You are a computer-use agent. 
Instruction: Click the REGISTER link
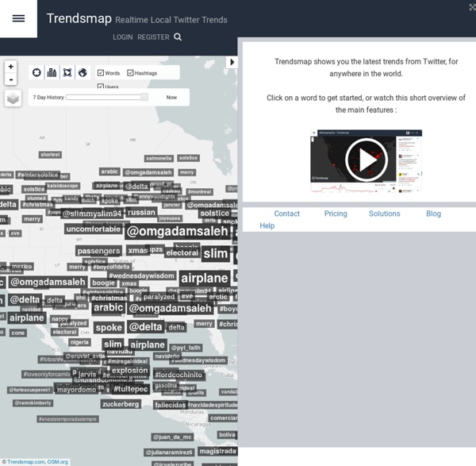[x=153, y=37]
